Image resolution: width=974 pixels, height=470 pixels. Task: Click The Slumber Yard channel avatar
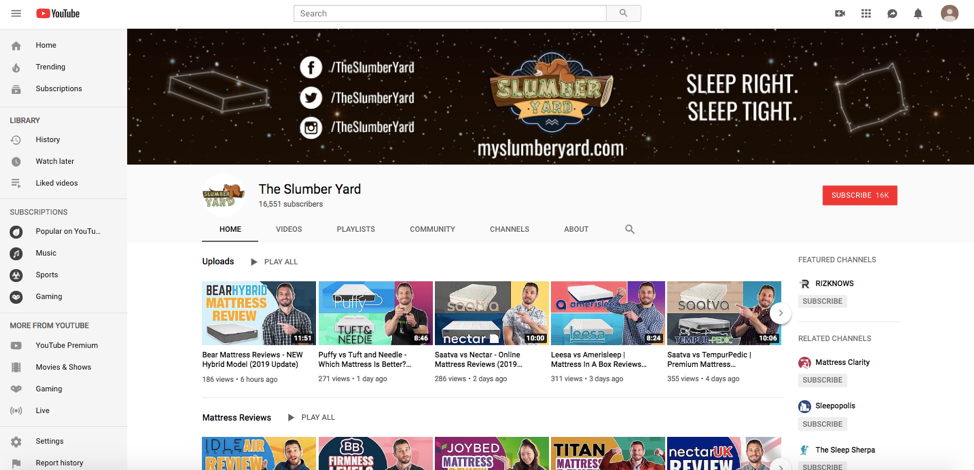coord(224,194)
